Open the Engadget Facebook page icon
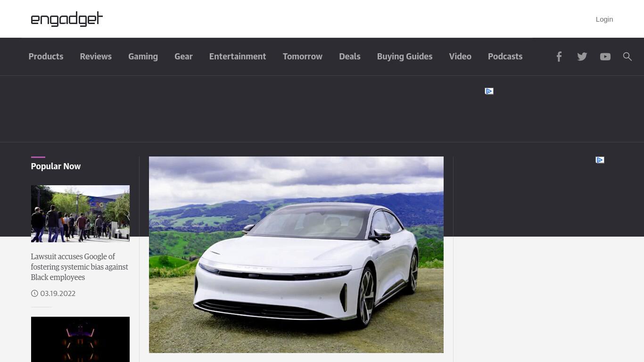Image resolution: width=644 pixels, height=362 pixels. point(559,57)
